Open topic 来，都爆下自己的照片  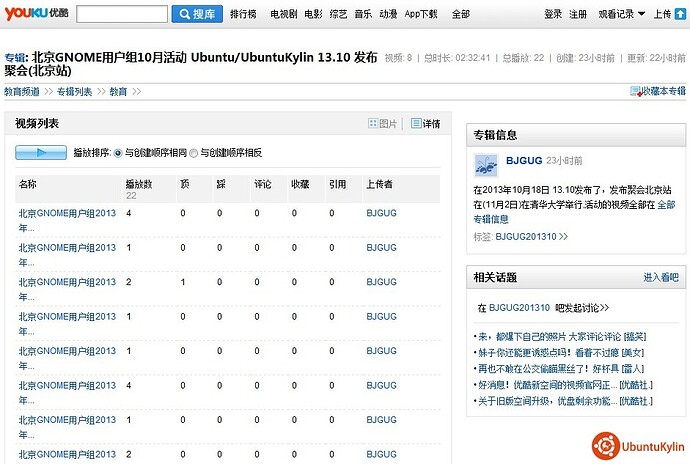click(562, 337)
